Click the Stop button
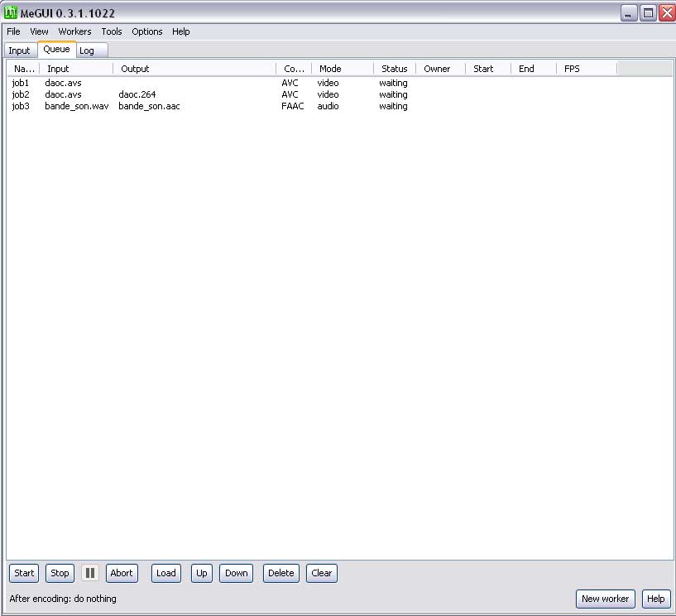This screenshot has width=676, height=616. click(x=60, y=573)
